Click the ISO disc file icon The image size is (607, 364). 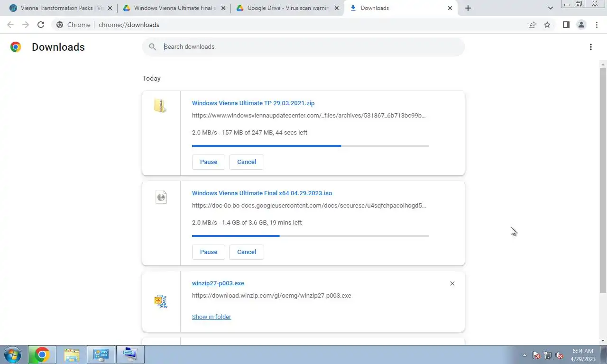[x=161, y=197]
